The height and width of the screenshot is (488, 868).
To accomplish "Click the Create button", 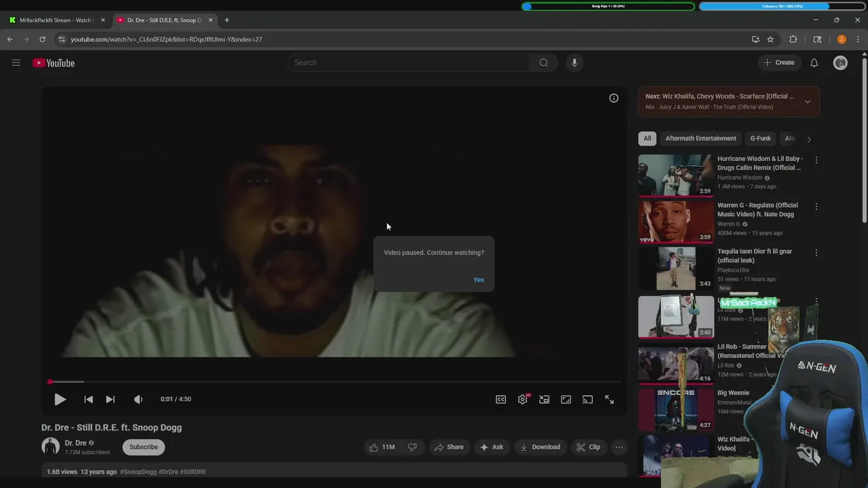I will tap(778, 63).
